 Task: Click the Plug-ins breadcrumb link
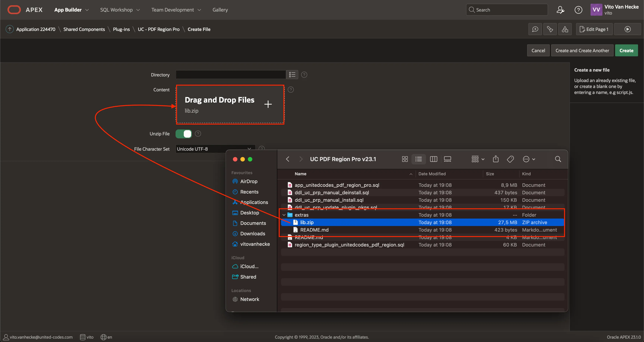click(121, 29)
